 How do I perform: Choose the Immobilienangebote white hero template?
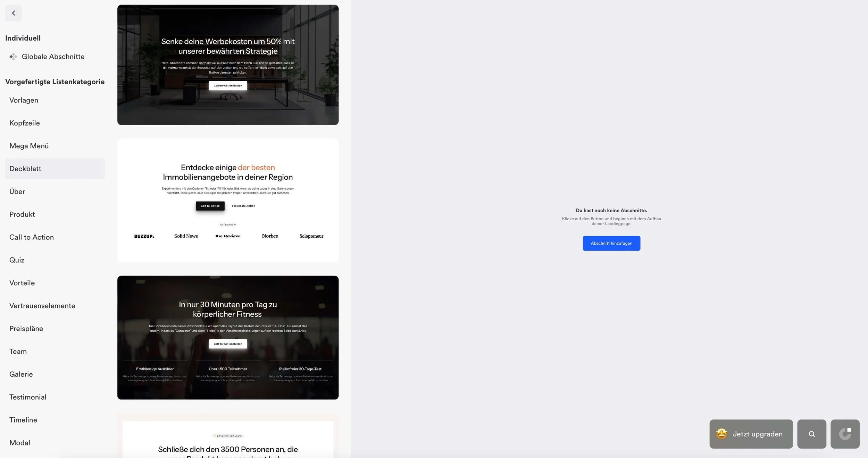pyautogui.click(x=228, y=200)
